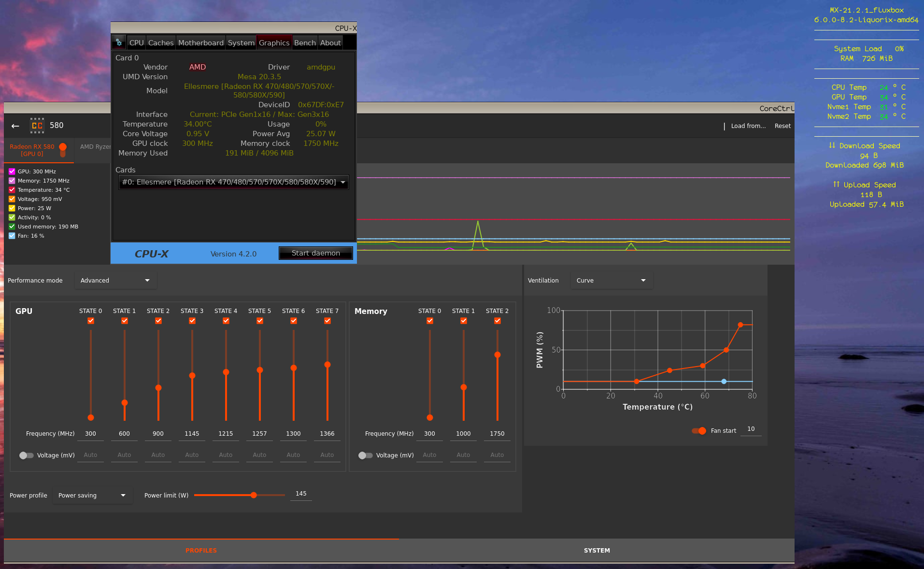Click the back arrow in CoreCtrl header
The width and height of the screenshot is (924, 569).
[x=15, y=126]
